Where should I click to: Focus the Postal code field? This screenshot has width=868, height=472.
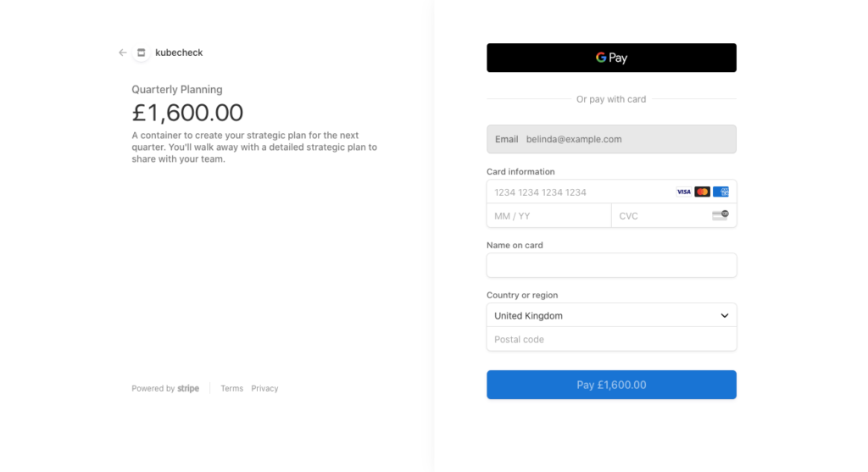click(611, 339)
